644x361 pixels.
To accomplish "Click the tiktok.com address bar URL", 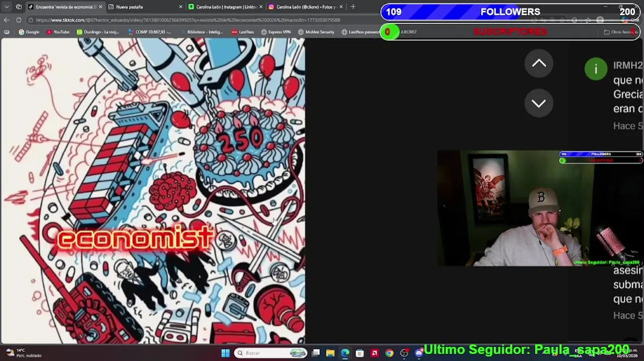I will point(188,20).
